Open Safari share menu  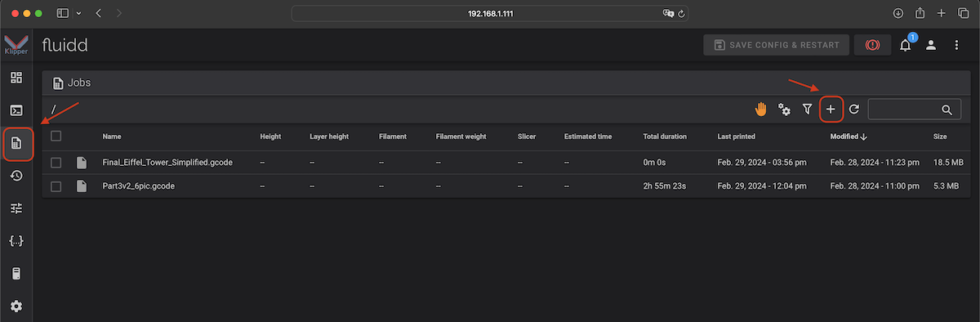[x=920, y=13]
